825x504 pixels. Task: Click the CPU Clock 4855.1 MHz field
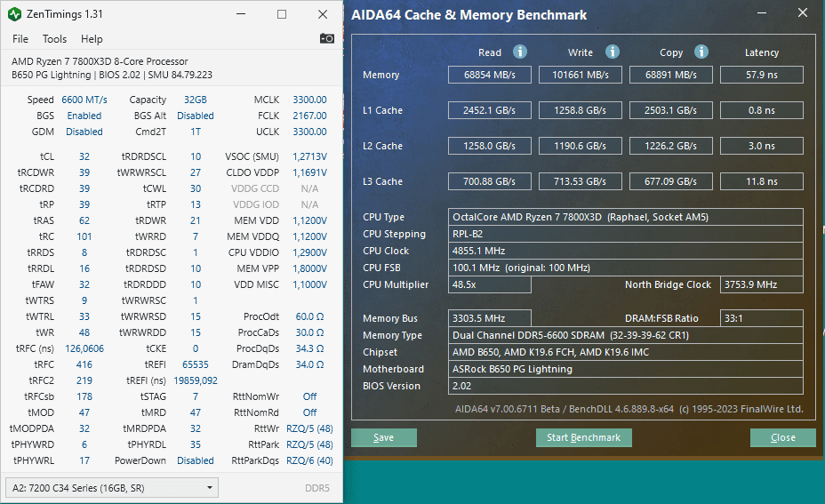626,251
